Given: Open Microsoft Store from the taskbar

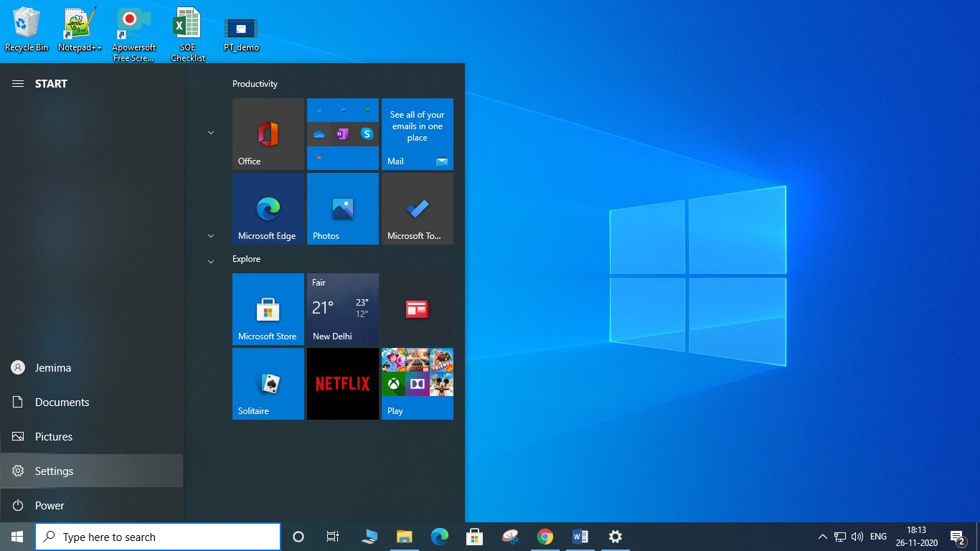Looking at the screenshot, I should [474, 537].
